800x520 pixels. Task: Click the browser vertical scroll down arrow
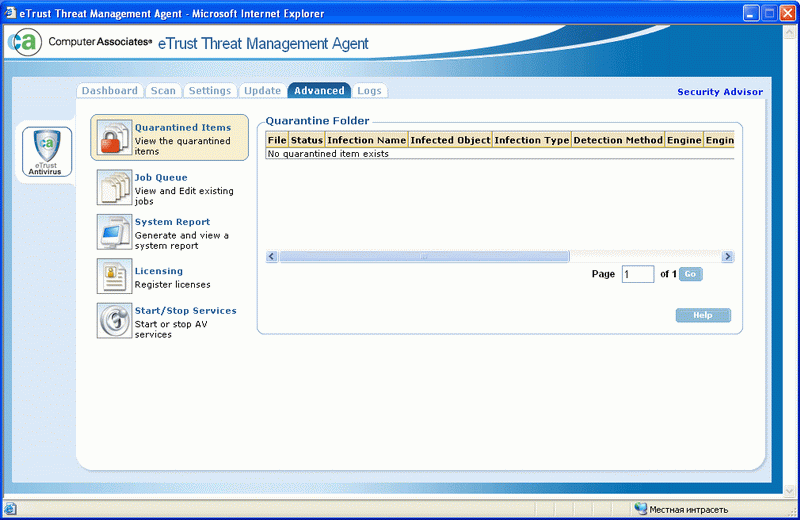pyautogui.click(x=789, y=491)
